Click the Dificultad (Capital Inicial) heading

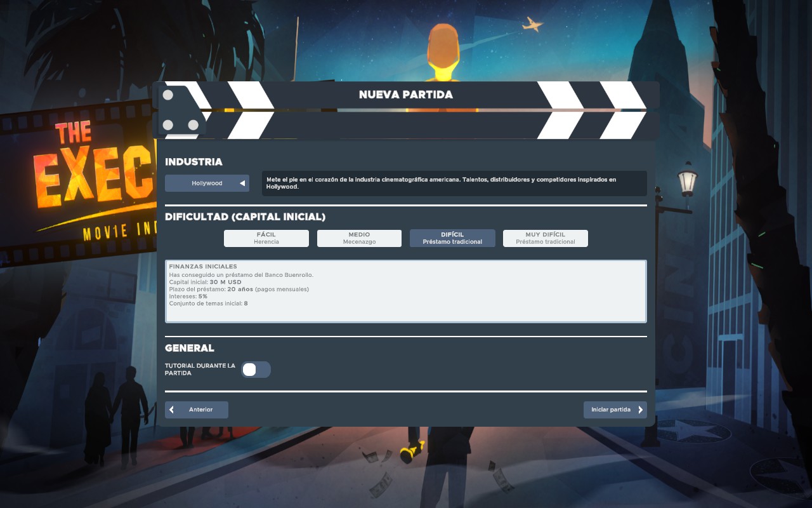point(245,217)
